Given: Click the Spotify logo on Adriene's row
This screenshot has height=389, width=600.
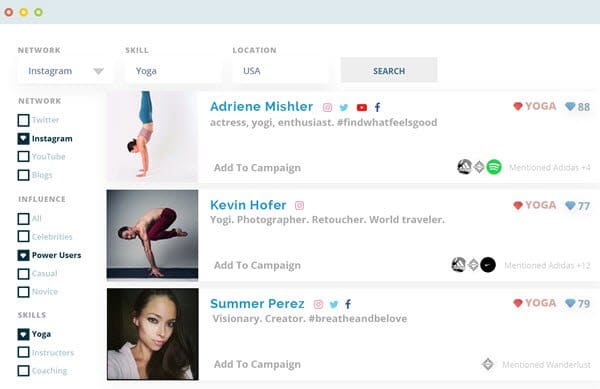Looking at the screenshot, I should (494, 167).
